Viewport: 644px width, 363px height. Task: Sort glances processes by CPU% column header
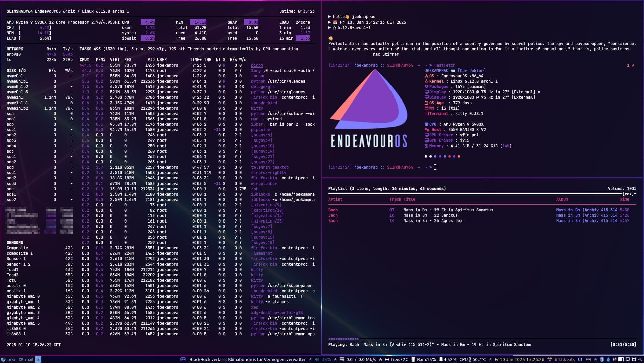pyautogui.click(x=84, y=60)
